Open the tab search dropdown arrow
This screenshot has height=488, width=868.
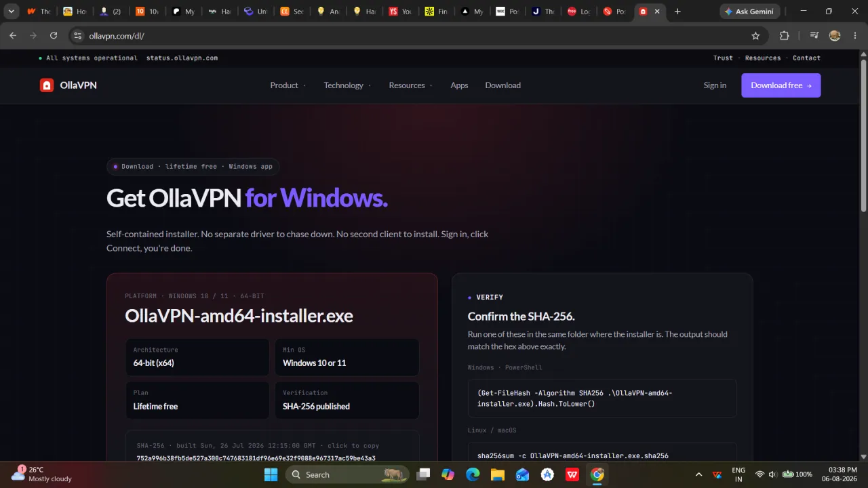(11, 12)
